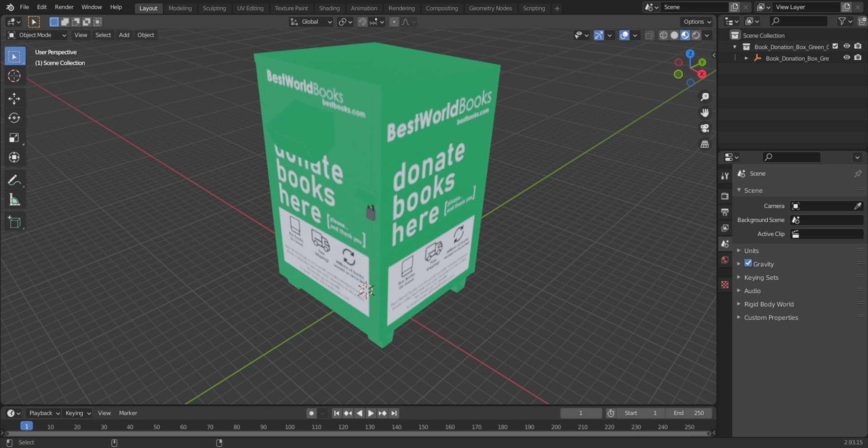Select the Annotate tool
868x448 pixels.
click(x=14, y=180)
